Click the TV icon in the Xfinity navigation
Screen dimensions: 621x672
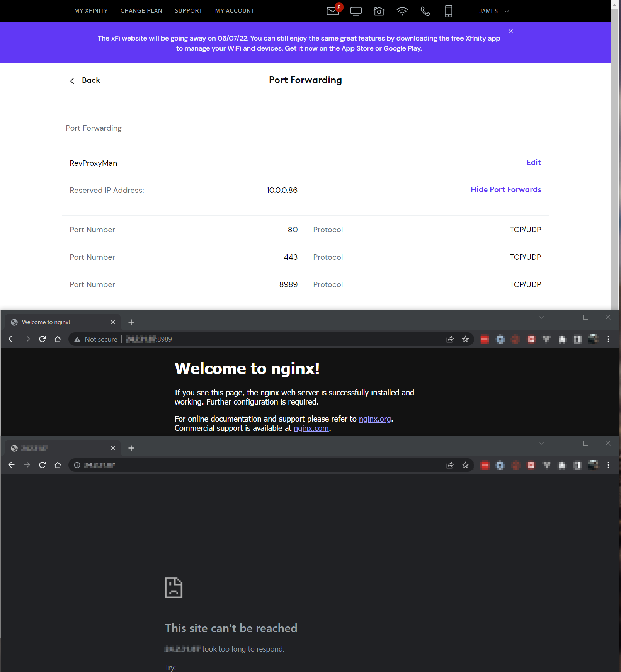tap(356, 11)
